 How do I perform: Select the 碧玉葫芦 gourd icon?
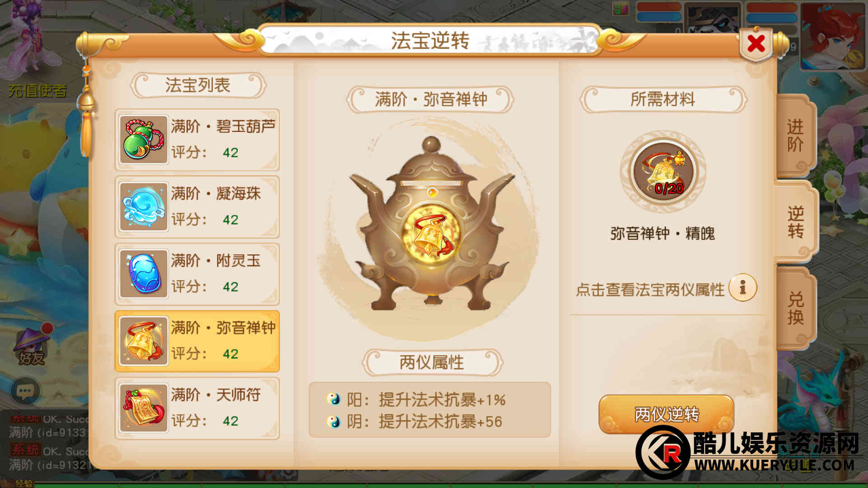[x=144, y=140]
